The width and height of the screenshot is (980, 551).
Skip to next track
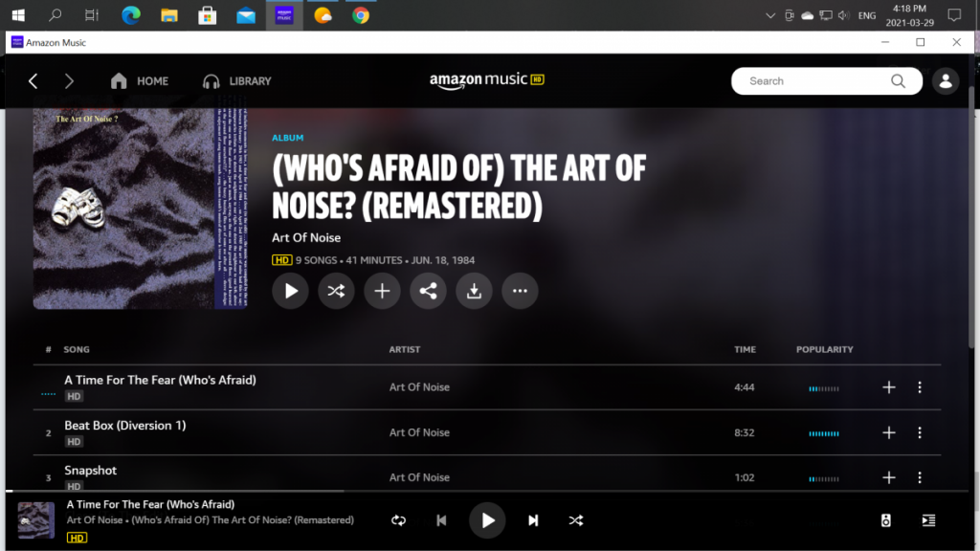click(x=533, y=520)
